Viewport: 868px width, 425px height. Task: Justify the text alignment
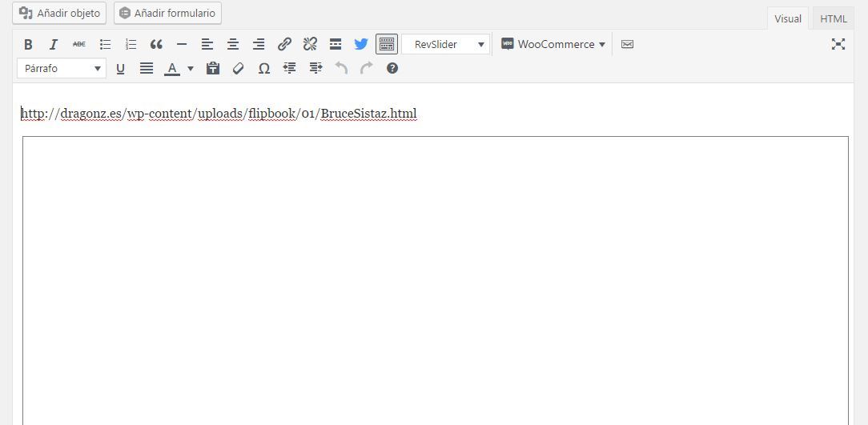pos(147,69)
